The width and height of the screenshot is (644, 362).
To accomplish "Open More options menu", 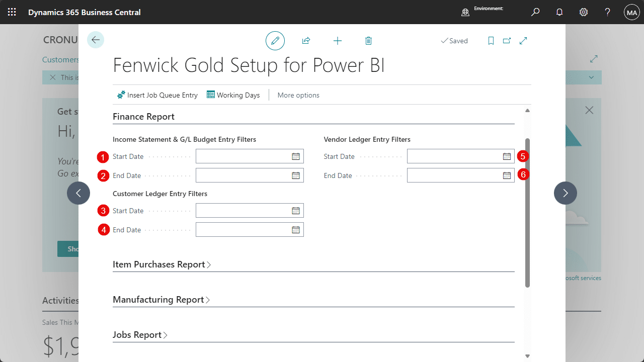I will (x=298, y=95).
